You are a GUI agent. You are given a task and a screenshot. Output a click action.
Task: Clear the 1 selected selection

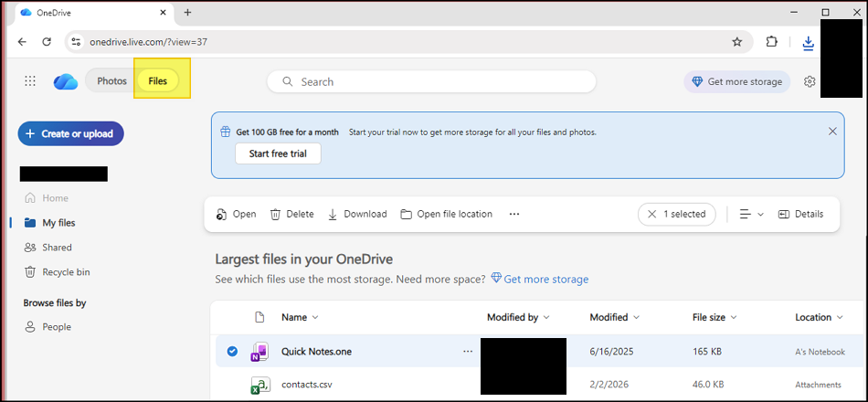pos(676,214)
